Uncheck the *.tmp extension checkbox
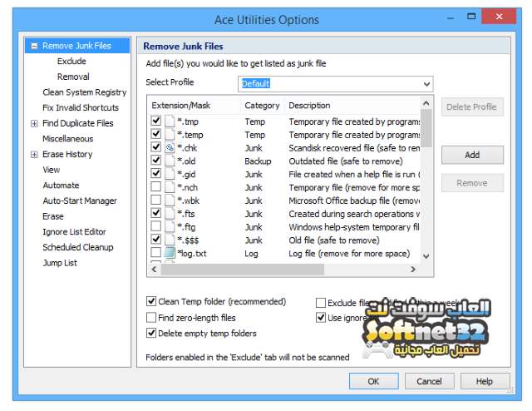Image resolution: width=532 pixels, height=411 pixels. pos(155,121)
